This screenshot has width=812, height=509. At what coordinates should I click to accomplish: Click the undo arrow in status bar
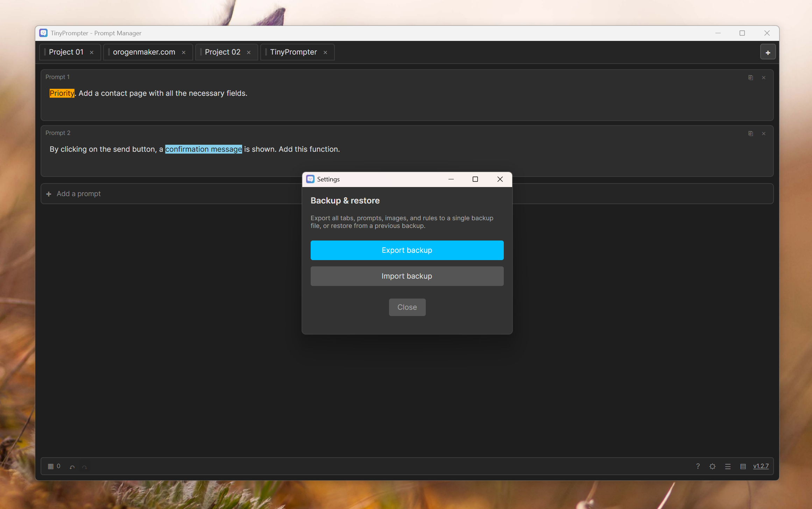(72, 467)
